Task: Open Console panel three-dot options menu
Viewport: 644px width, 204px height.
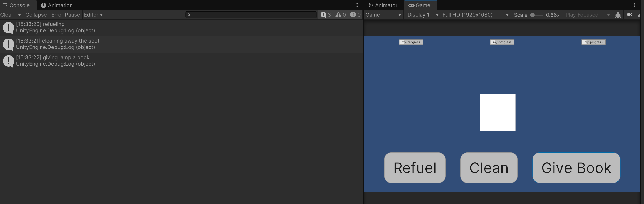Action: point(357,5)
